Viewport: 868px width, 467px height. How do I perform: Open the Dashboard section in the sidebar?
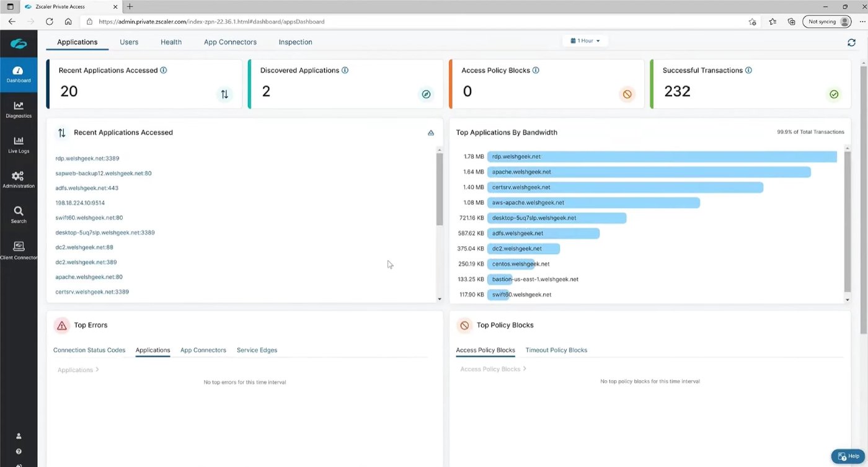point(19,74)
